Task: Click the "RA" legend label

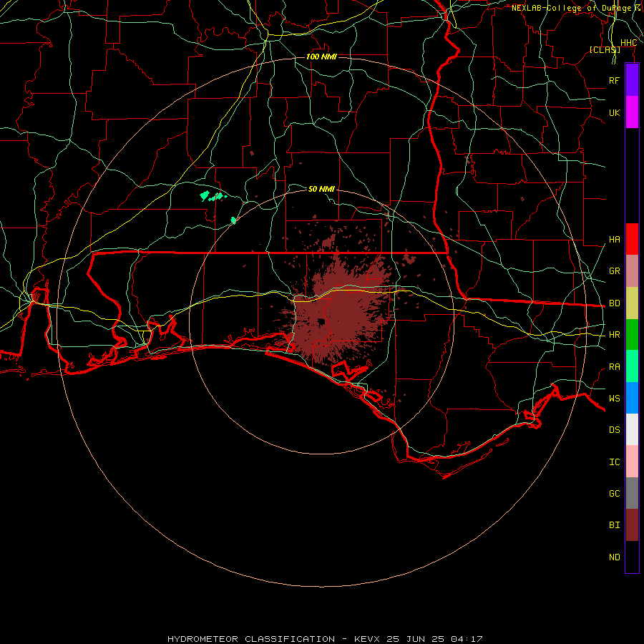Action: [614, 367]
